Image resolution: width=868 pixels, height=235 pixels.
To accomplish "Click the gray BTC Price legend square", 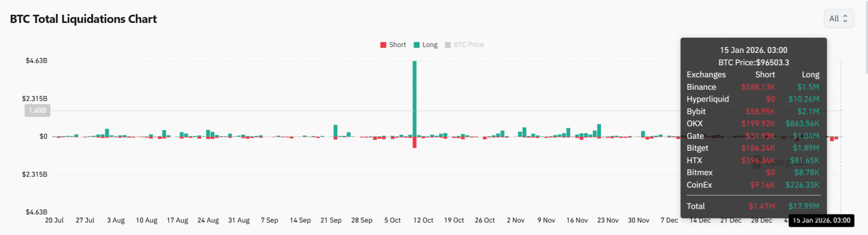I will tap(448, 45).
